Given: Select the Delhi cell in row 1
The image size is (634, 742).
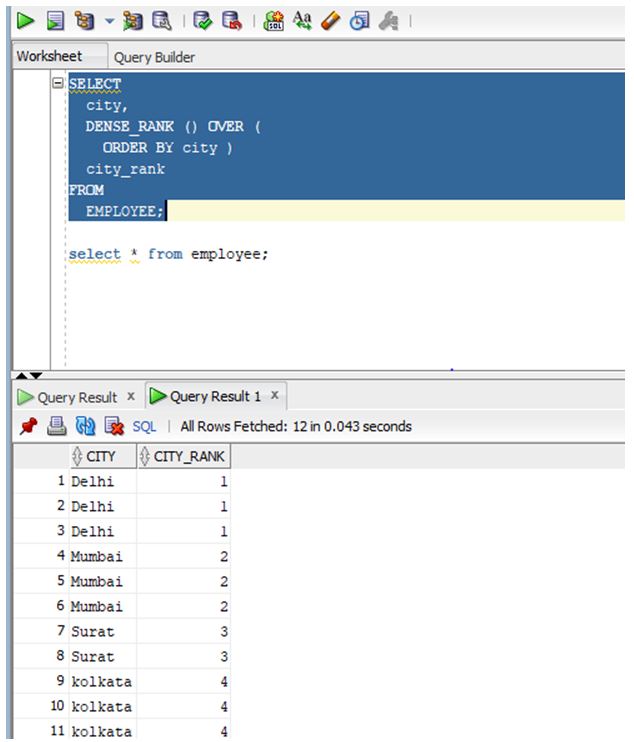Looking at the screenshot, I should tap(103, 481).
